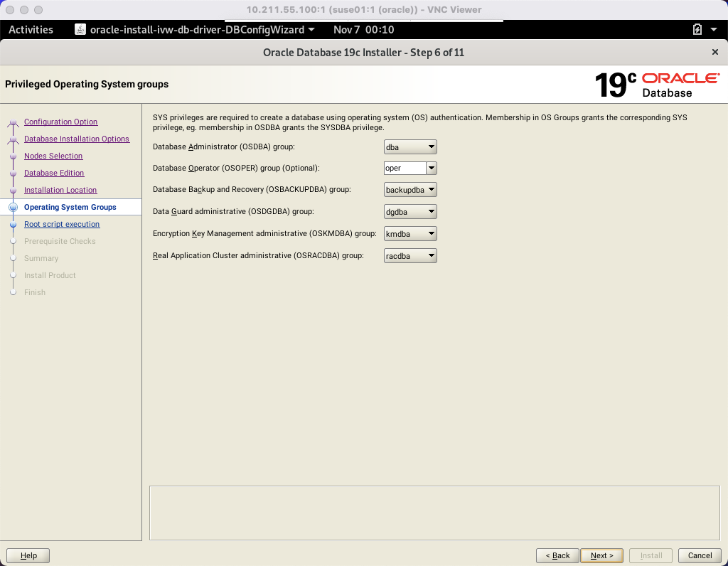Click inside the OSOPER text field containing oper
728x566 pixels.
pyautogui.click(x=405, y=168)
